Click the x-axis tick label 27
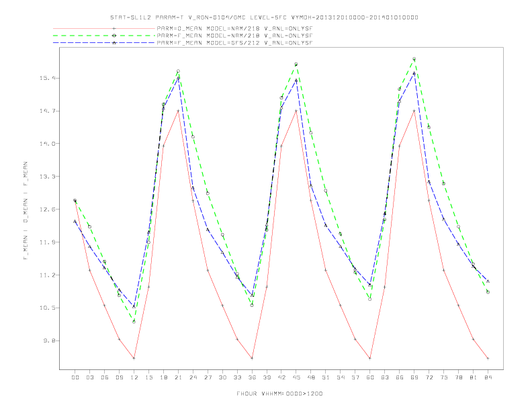Viewport: 532px width, 411px height. 208,377
